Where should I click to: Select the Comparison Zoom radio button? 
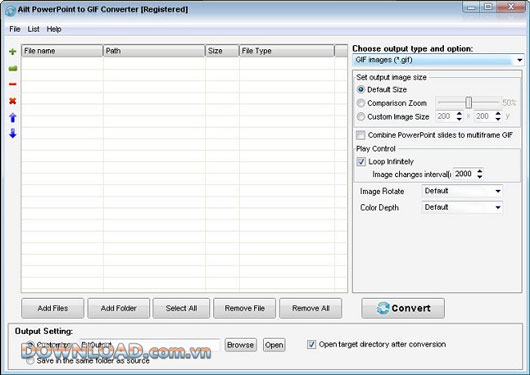[361, 103]
